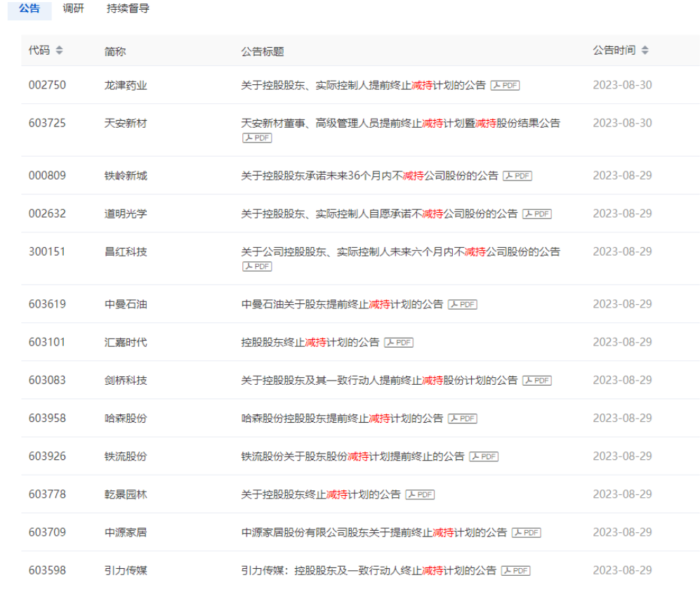700x592 pixels.
Task: Click stock code 603709
Action: [x=47, y=532]
